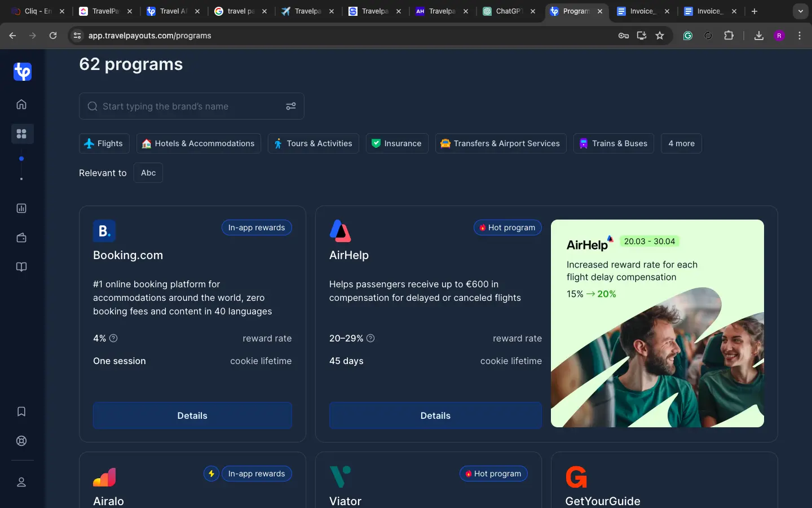
Task: Switch to the first Invoice_ tab
Action: tap(642, 11)
